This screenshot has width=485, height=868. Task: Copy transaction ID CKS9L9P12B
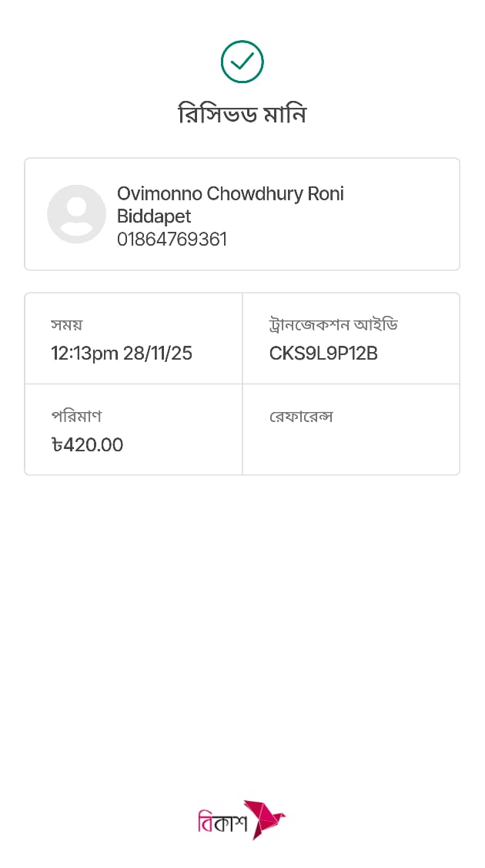[323, 354]
